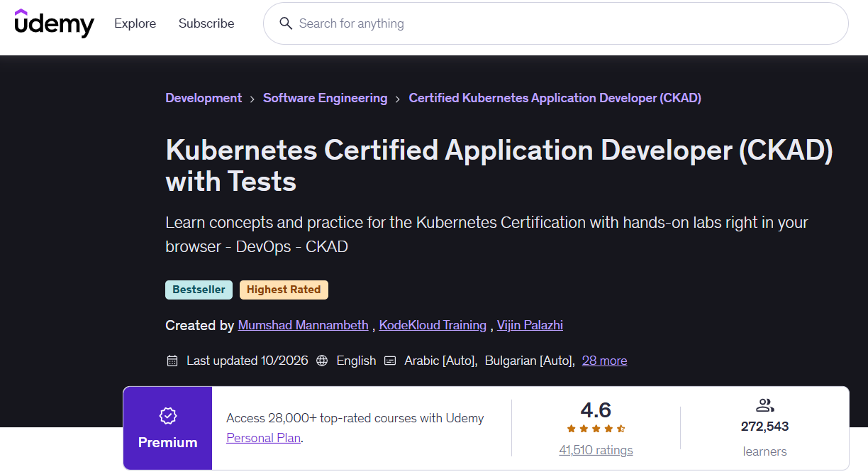Viewport: 868px width, 472px height.
Task: Click the purple Premium panel
Action: (x=168, y=428)
